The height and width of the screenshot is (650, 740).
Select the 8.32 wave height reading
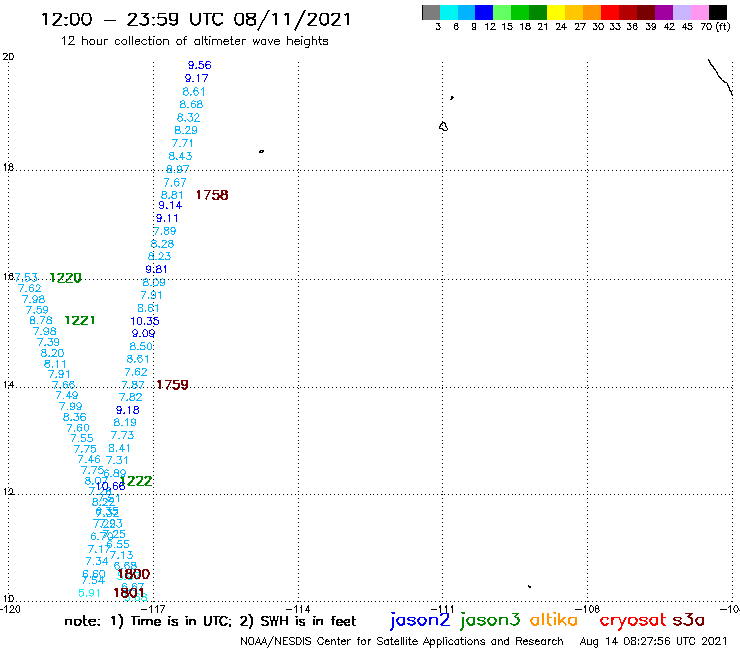[x=188, y=118]
